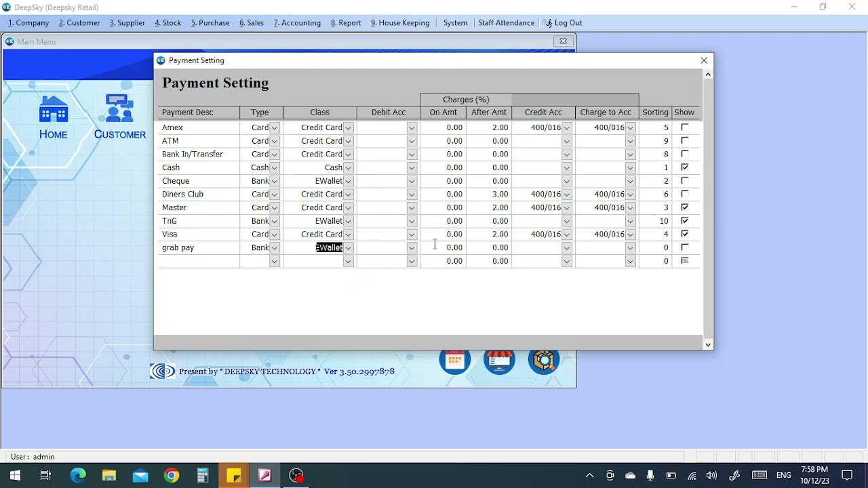Image resolution: width=868 pixels, height=488 pixels.
Task: Show hidden system tray icons
Action: (x=589, y=476)
